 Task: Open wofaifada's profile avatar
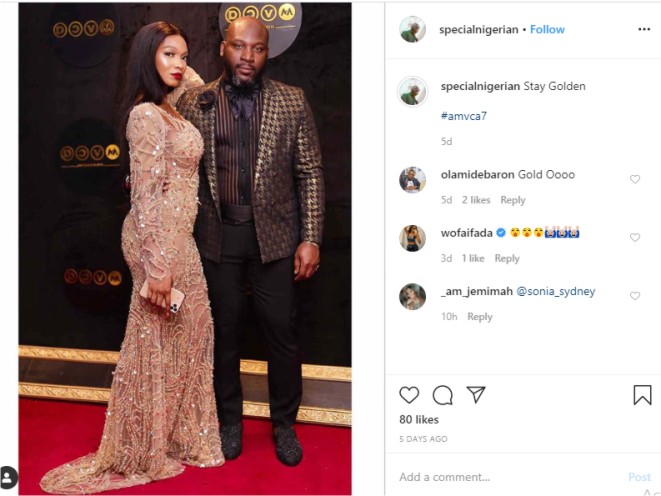pyautogui.click(x=412, y=238)
